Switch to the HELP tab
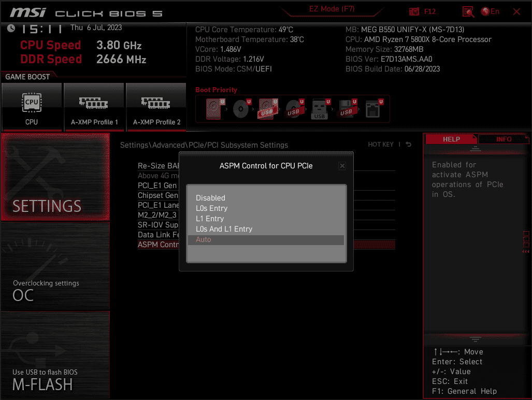The image size is (532, 400). 451,139
